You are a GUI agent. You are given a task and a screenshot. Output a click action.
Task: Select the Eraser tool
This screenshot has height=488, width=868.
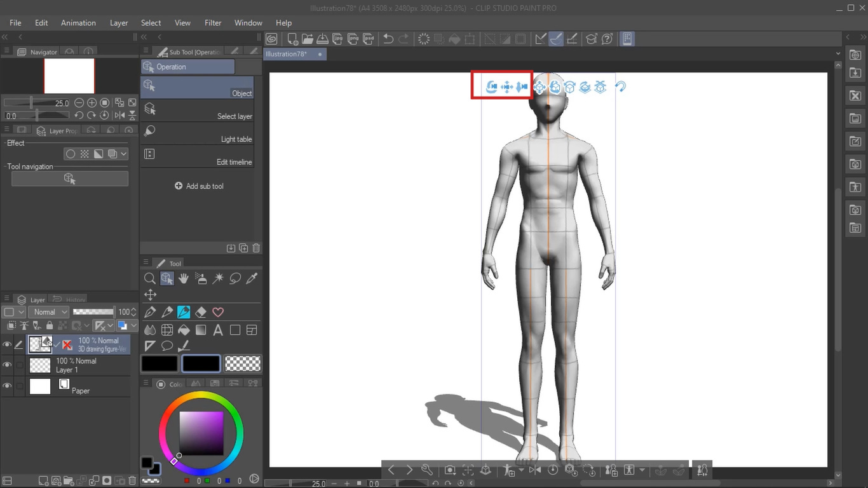click(201, 311)
